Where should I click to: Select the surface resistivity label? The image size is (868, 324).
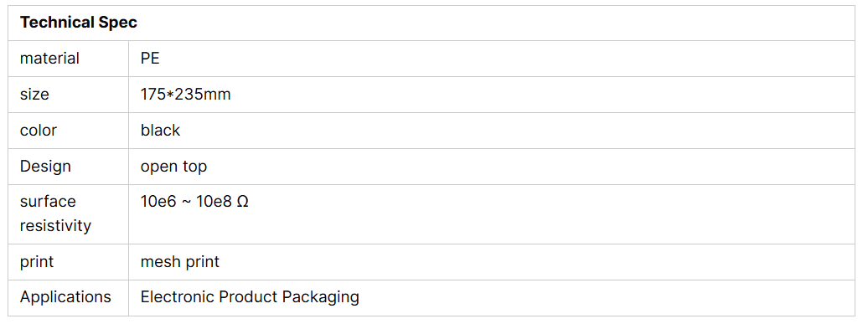[x=55, y=213]
